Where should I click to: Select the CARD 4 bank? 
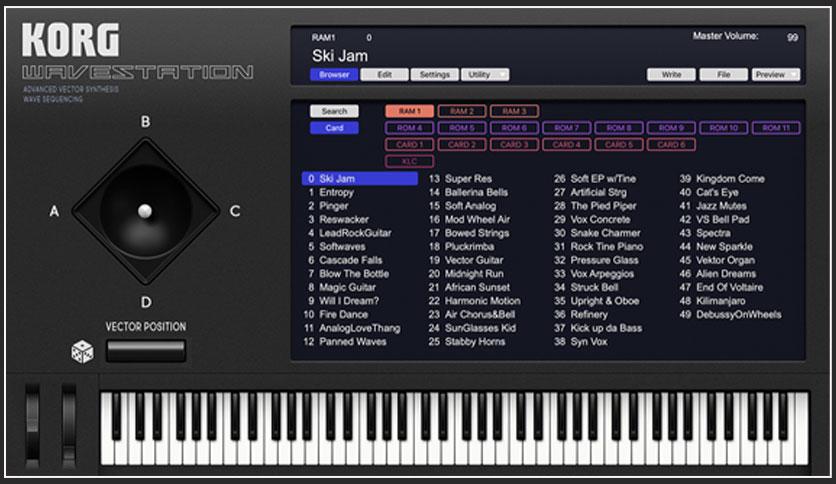coord(566,144)
